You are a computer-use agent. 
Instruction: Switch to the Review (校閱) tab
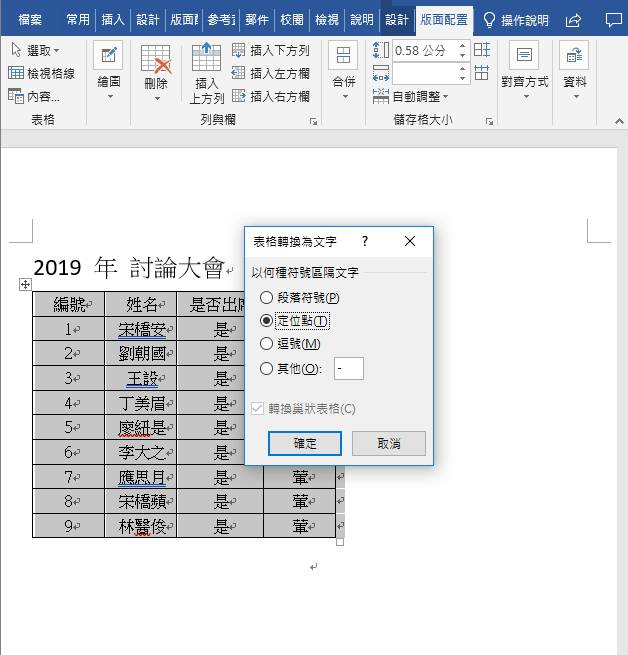(292, 20)
